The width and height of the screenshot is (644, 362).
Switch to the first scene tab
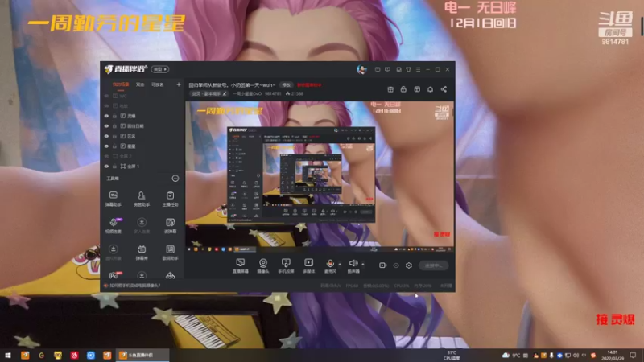(121, 84)
